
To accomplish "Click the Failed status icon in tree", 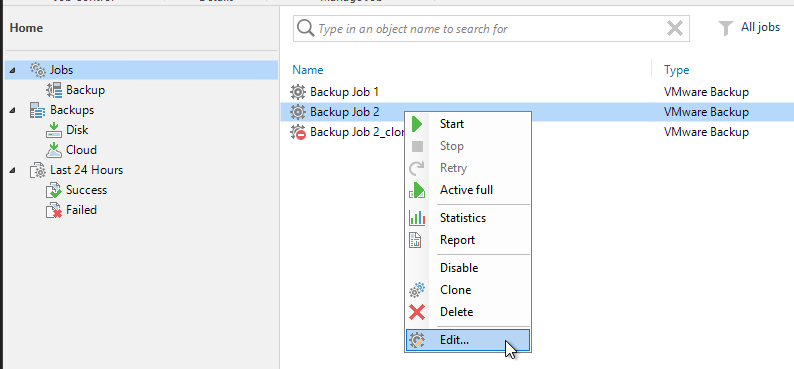I will [x=54, y=210].
